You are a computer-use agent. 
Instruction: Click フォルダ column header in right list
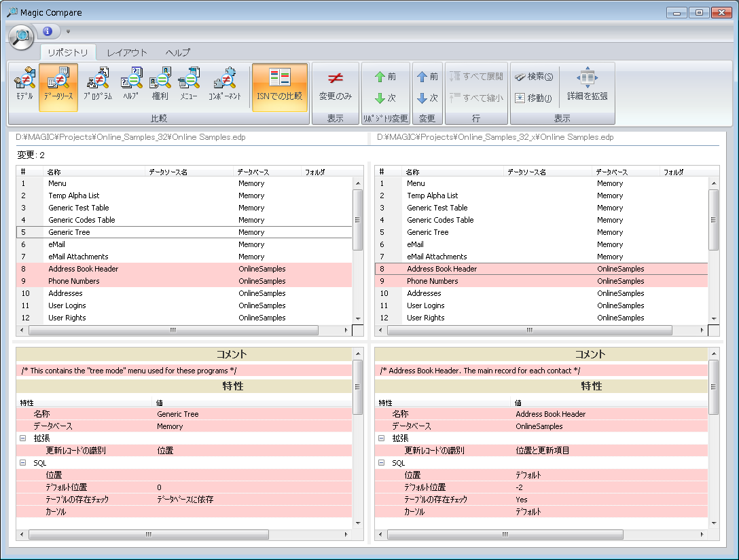(683, 172)
